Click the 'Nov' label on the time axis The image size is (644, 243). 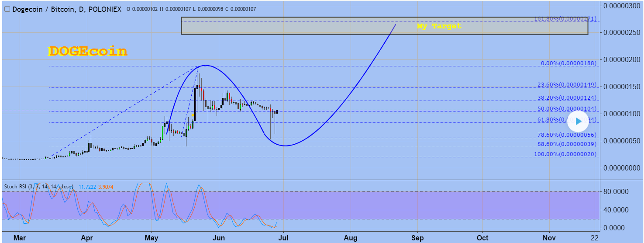(x=549, y=238)
